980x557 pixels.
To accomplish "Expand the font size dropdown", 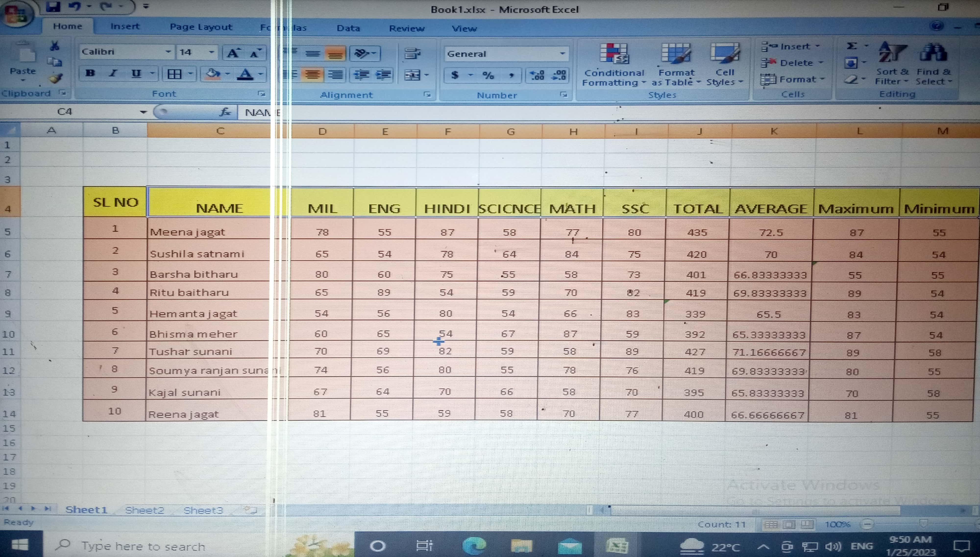I will [x=211, y=52].
